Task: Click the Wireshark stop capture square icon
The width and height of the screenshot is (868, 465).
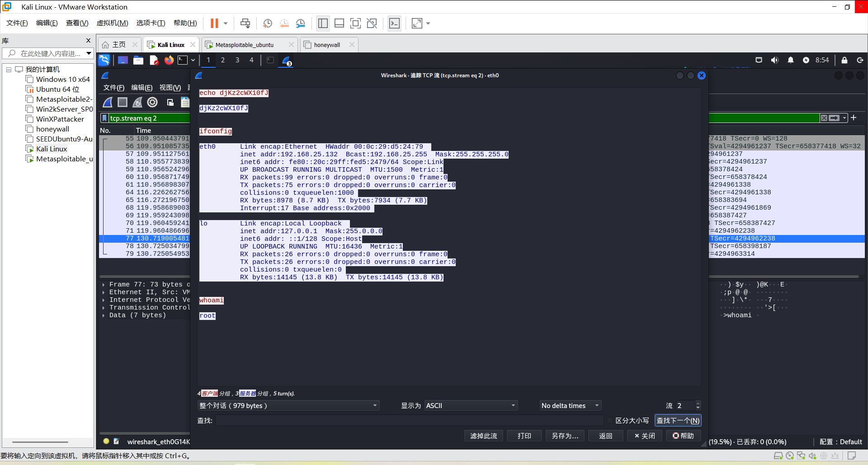Action: coord(123,103)
